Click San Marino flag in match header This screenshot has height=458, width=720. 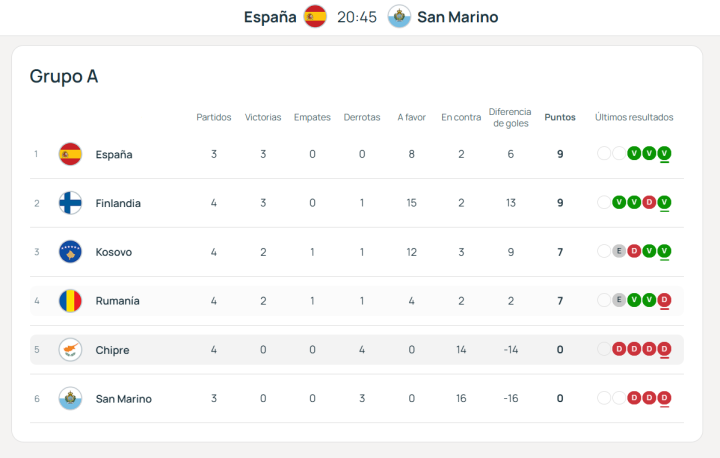[399, 16]
